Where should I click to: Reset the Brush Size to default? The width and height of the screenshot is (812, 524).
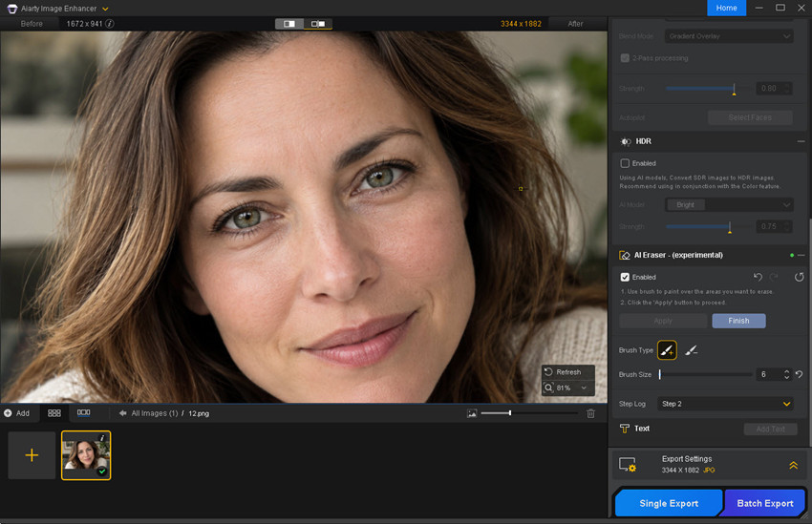[x=799, y=374]
